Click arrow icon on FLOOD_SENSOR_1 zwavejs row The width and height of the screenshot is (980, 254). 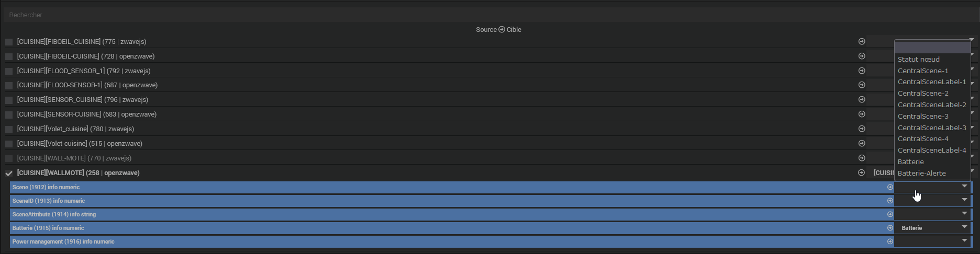click(862, 71)
